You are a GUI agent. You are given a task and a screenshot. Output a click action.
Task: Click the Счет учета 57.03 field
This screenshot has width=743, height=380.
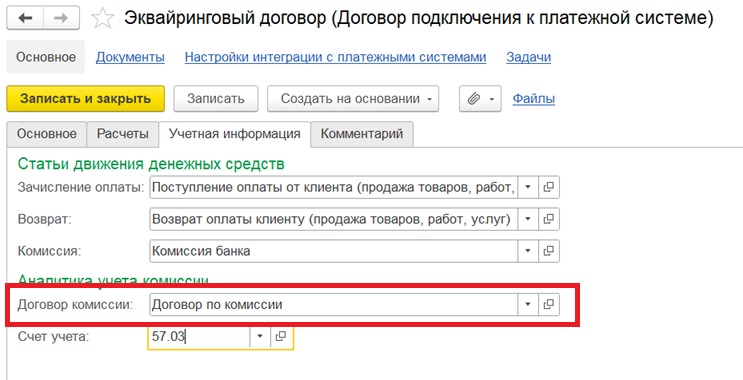point(199,336)
